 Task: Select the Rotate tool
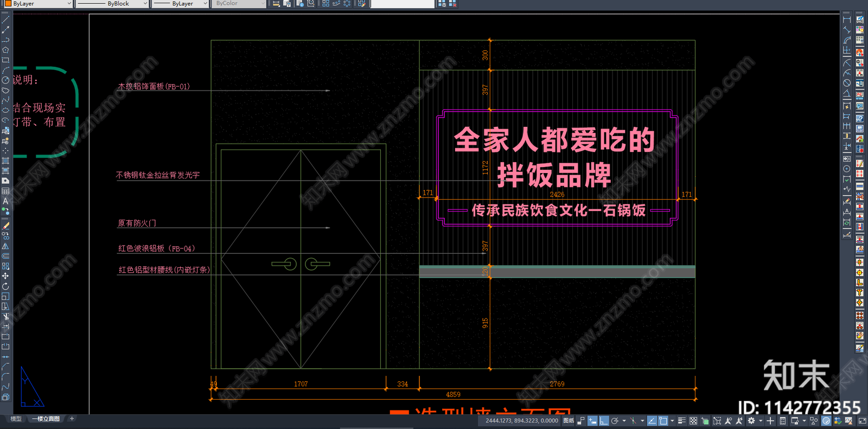pos(5,286)
